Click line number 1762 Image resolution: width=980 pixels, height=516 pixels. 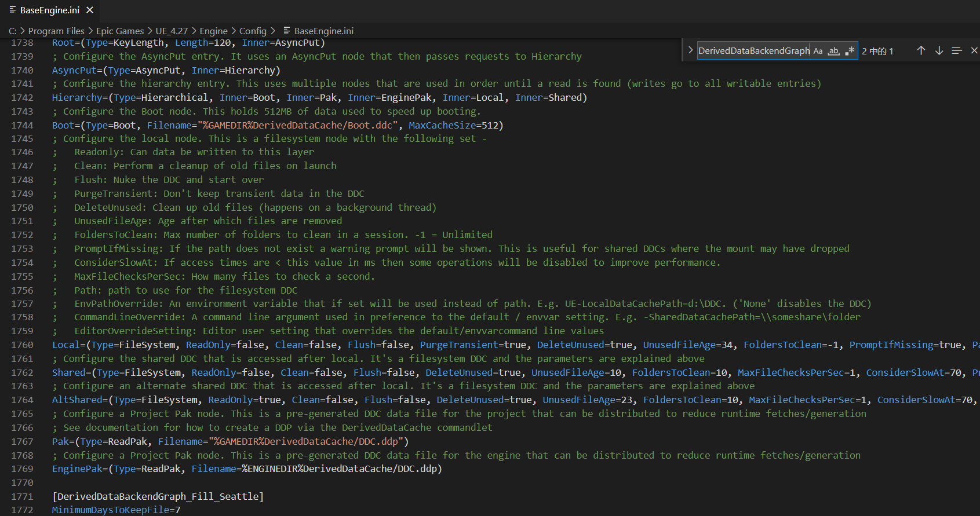22,373
